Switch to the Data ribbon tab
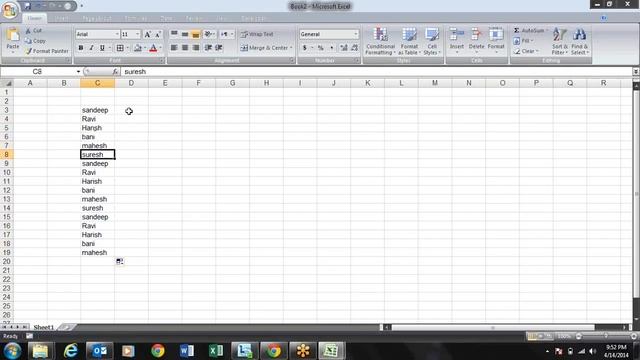The width and height of the screenshot is (640, 360). [x=166, y=18]
